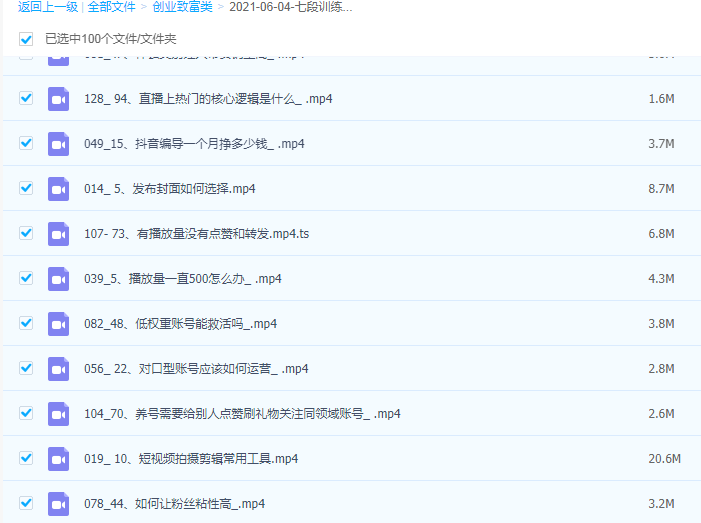Screen dimensions: 701x523
Task: Uncheck the 019_10 短视频拍摄剪辑常用工具 checkbox
Action: (26, 458)
